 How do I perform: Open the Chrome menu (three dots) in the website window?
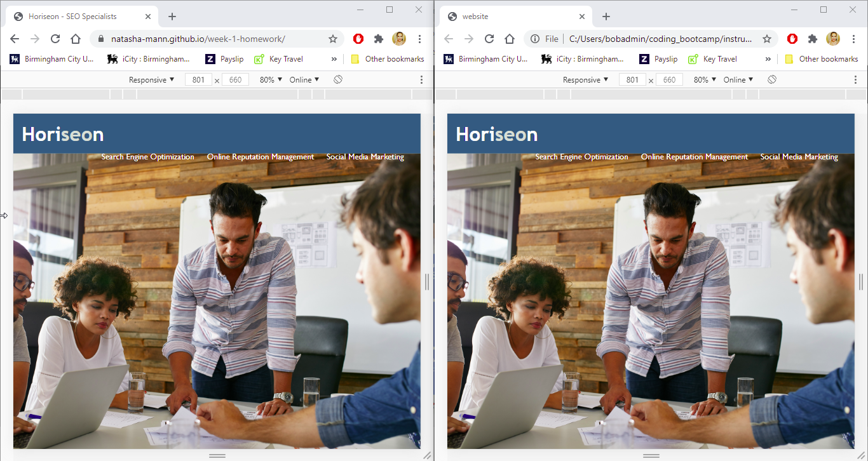(x=854, y=39)
